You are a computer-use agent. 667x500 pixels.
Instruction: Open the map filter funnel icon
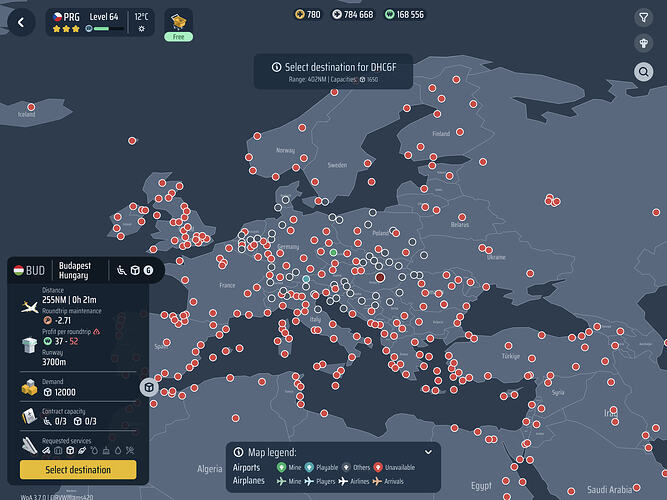[644, 17]
